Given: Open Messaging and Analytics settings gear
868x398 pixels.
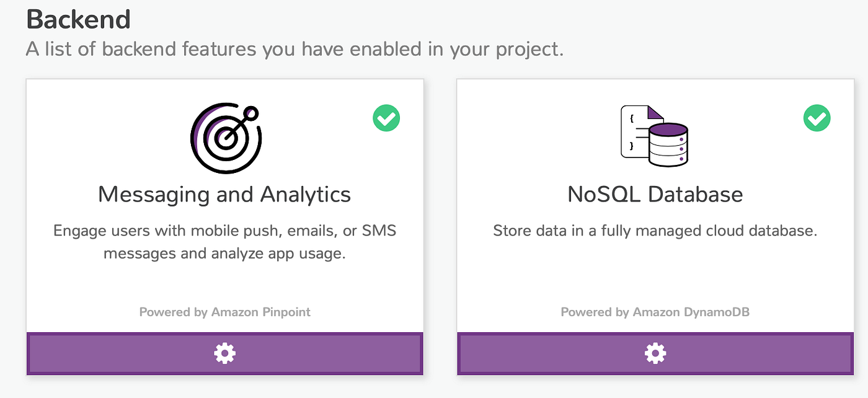Looking at the screenshot, I should (x=224, y=354).
